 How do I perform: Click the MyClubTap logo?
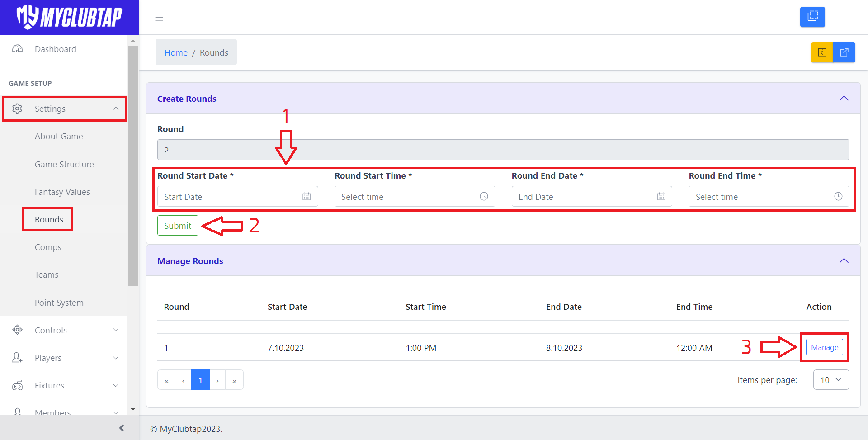[x=69, y=17]
